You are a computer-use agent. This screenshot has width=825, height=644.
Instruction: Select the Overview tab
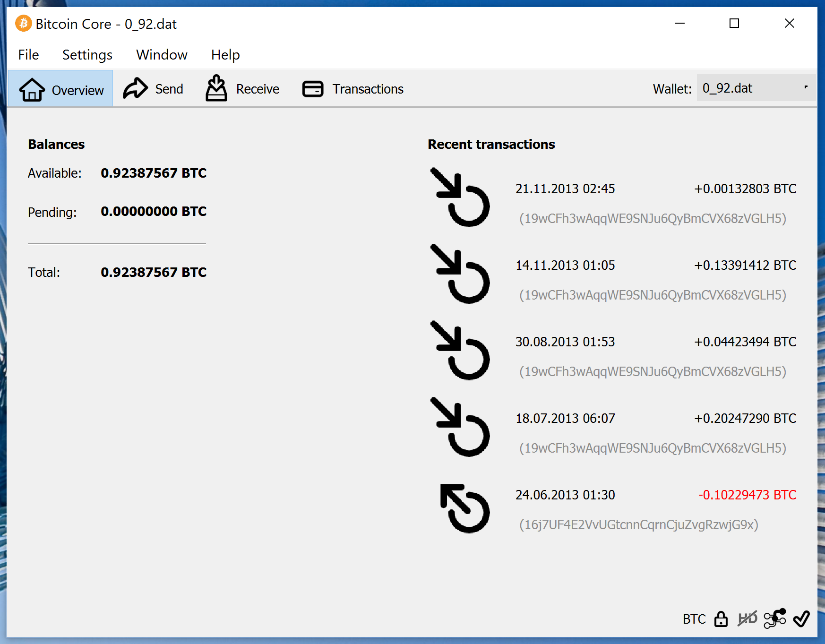pyautogui.click(x=61, y=89)
